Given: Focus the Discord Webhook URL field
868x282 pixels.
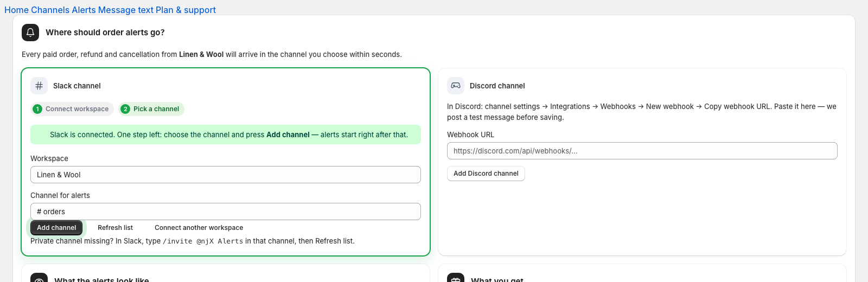Looking at the screenshot, I should pos(642,151).
